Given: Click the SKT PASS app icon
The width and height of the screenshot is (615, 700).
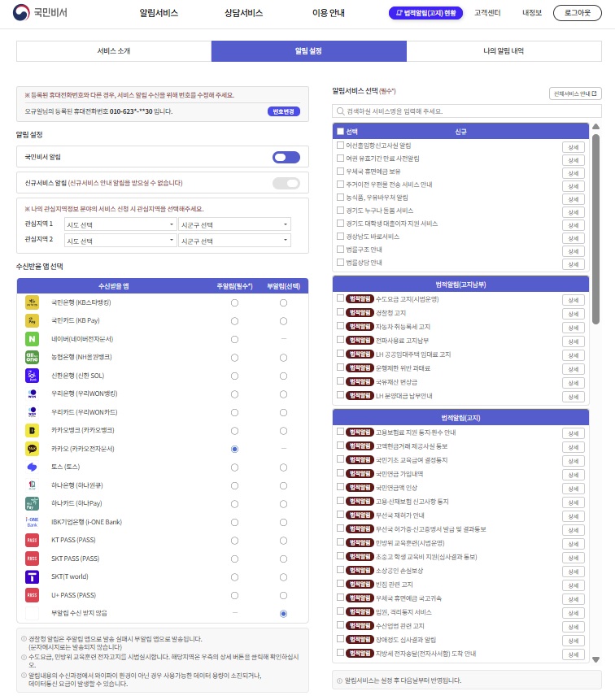Looking at the screenshot, I should click(32, 559).
